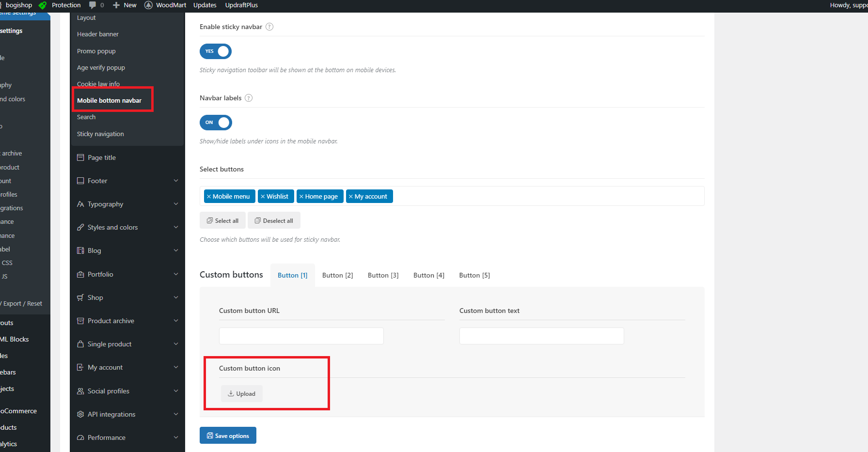Image resolution: width=868 pixels, height=452 pixels.
Task: Switch to the Button [3] tab
Action: coord(383,275)
